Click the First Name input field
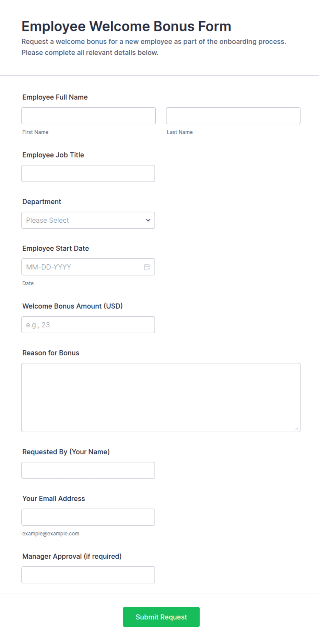The image size is (319, 644). coord(88,116)
